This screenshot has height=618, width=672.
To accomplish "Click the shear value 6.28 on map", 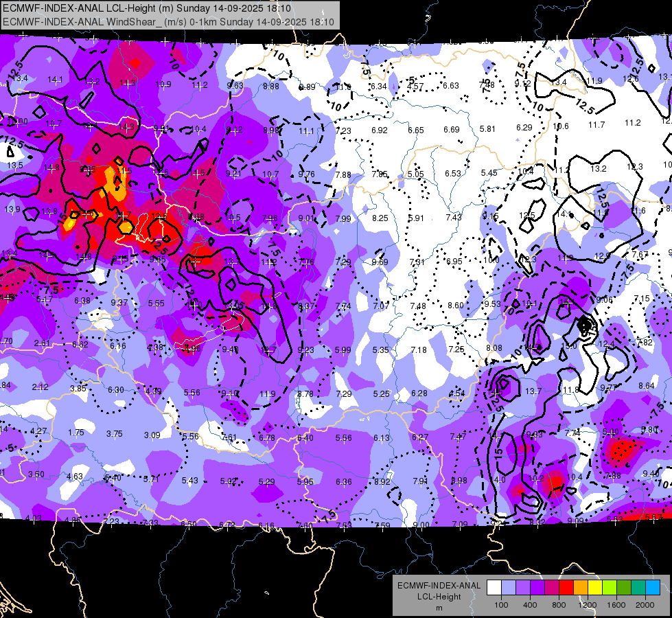I will (419, 393).
